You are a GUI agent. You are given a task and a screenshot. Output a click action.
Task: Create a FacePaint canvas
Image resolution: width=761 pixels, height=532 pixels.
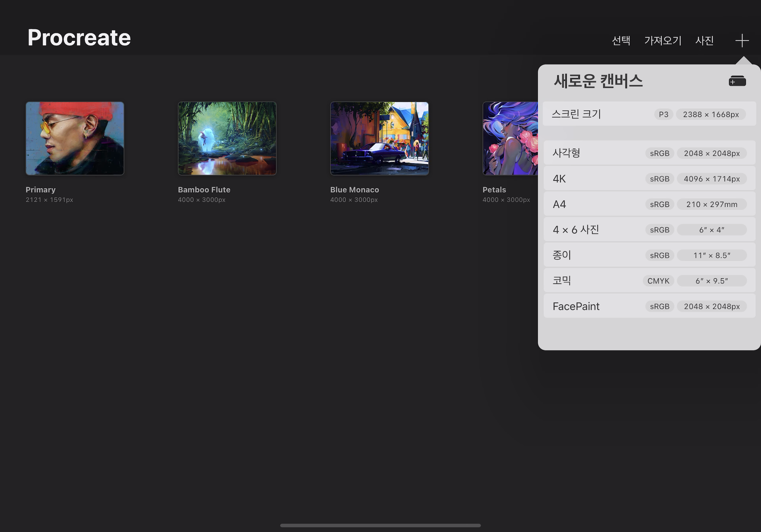coord(649,306)
